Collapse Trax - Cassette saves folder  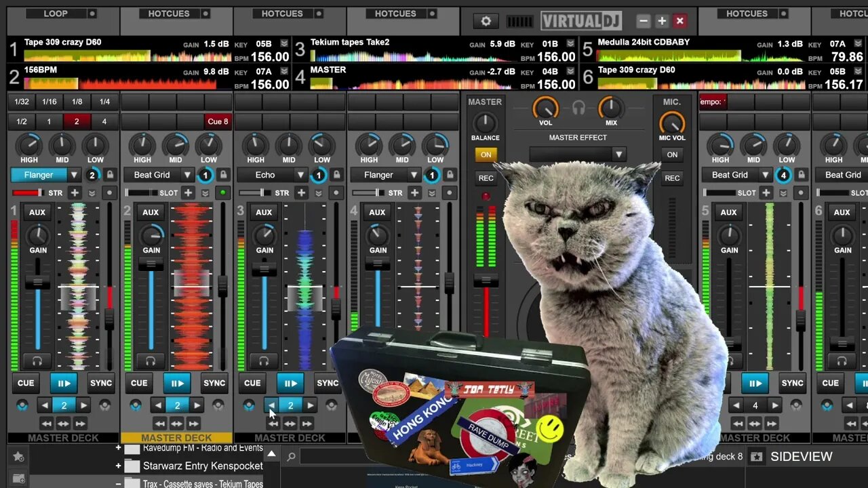pyautogui.click(x=119, y=484)
